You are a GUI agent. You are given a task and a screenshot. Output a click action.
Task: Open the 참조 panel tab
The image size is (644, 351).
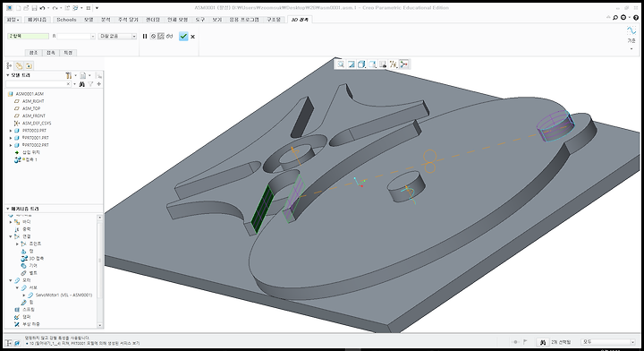pyautogui.click(x=34, y=53)
